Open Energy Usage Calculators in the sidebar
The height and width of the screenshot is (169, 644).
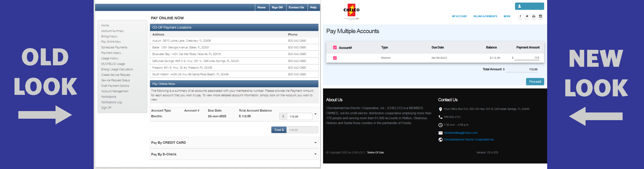[x=117, y=70]
